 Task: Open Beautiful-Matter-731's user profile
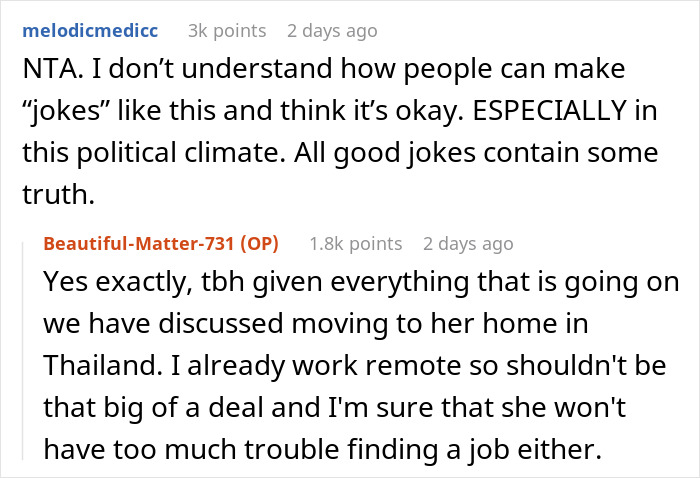coord(145,244)
